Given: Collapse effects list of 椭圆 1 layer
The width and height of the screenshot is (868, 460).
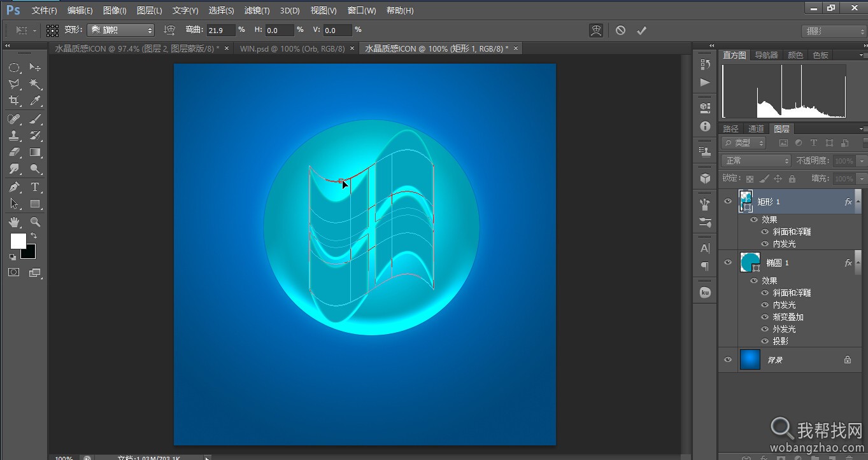Looking at the screenshot, I should tap(857, 262).
